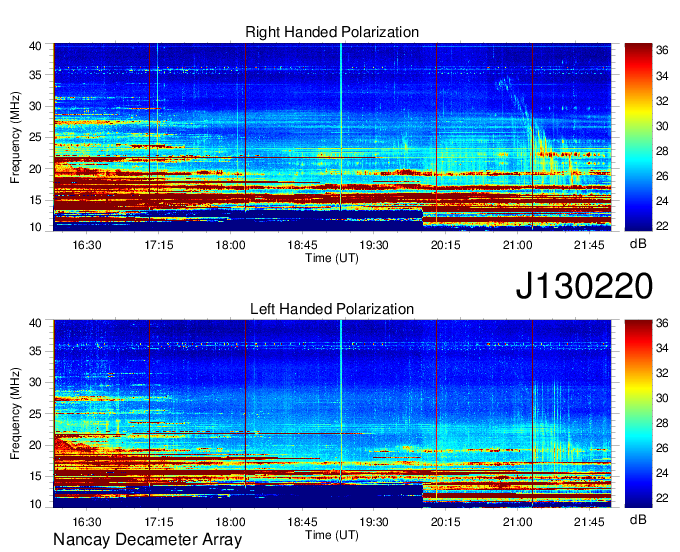The height and width of the screenshot is (552, 680).
Task: Click 'Frequency (MHz)' label of top plot
Action: pyautogui.click(x=15, y=137)
